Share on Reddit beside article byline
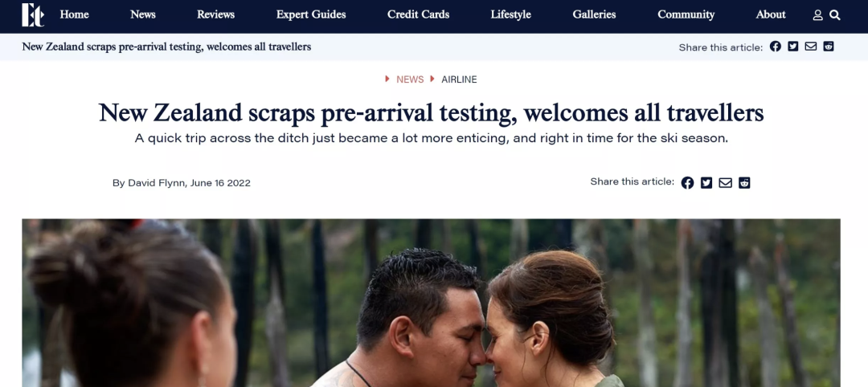The height and width of the screenshot is (387, 868). pos(744,183)
